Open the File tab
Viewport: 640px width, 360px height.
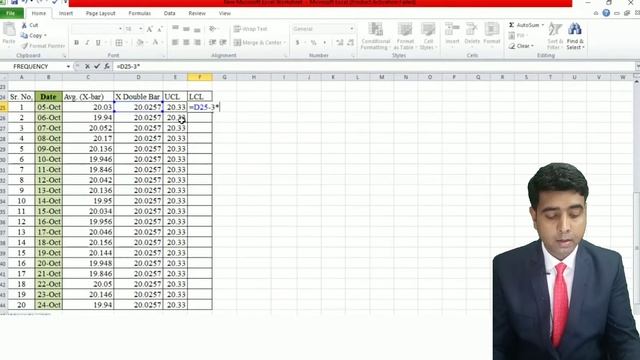click(11, 13)
